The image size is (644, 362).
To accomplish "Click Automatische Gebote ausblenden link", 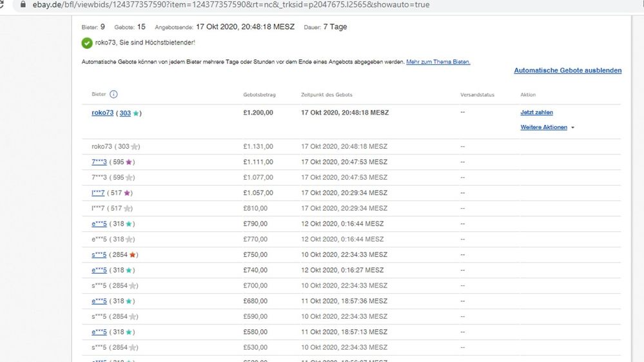I will (567, 70).
